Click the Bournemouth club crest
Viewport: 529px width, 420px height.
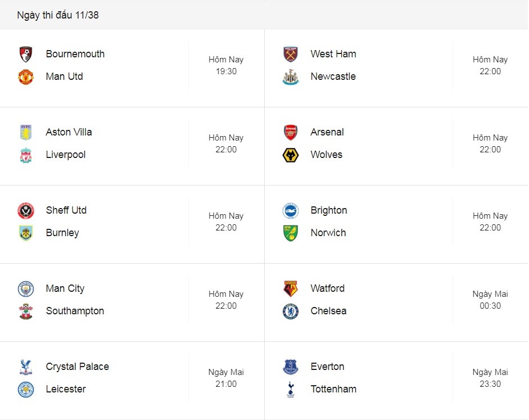pyautogui.click(x=26, y=55)
